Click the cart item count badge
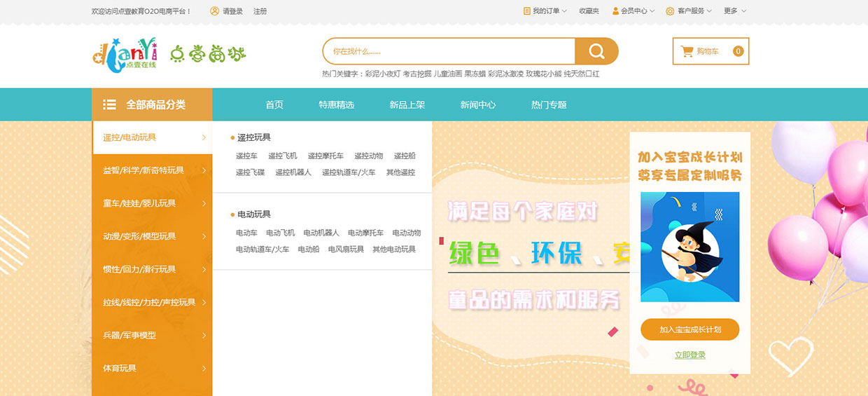868x396 pixels. click(738, 51)
